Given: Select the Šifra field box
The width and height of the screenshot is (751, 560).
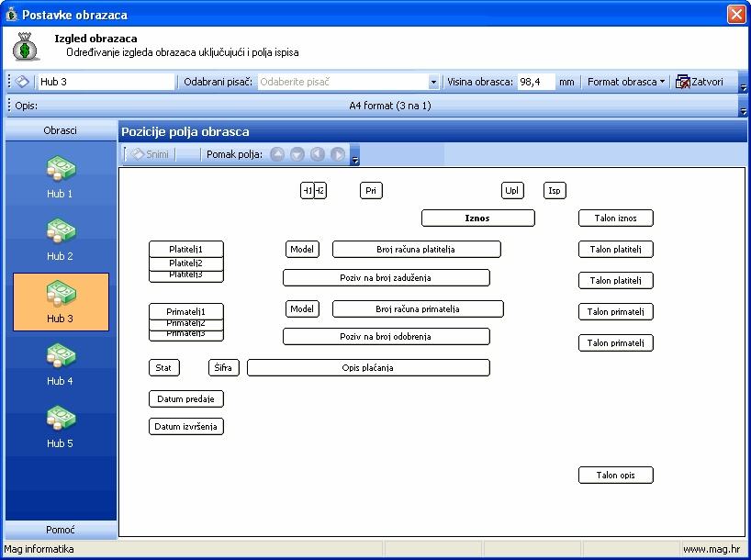Looking at the screenshot, I should [224, 368].
